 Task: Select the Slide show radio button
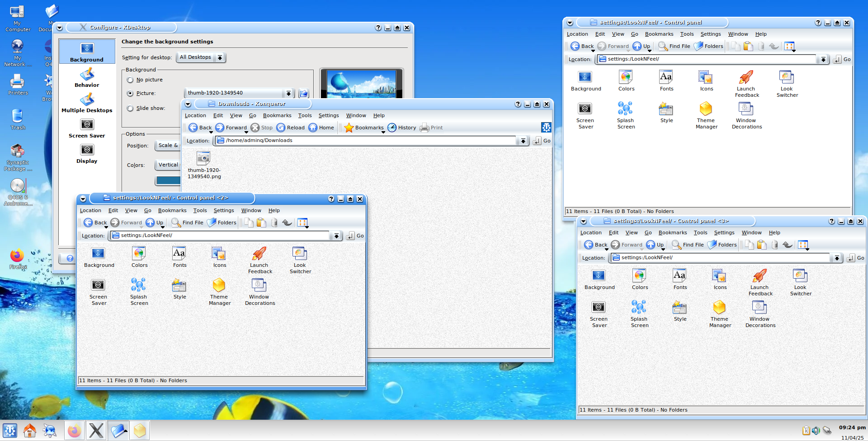pyautogui.click(x=130, y=109)
